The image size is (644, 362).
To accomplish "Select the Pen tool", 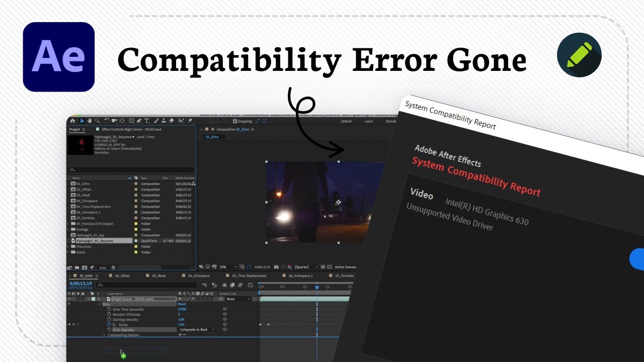I will point(139,121).
